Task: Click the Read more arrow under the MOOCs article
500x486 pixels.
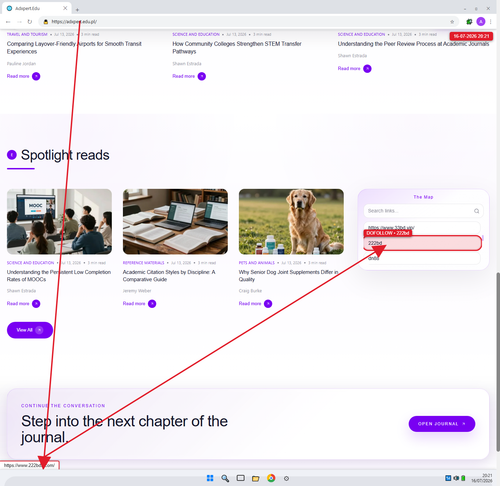Action: pyautogui.click(x=36, y=304)
